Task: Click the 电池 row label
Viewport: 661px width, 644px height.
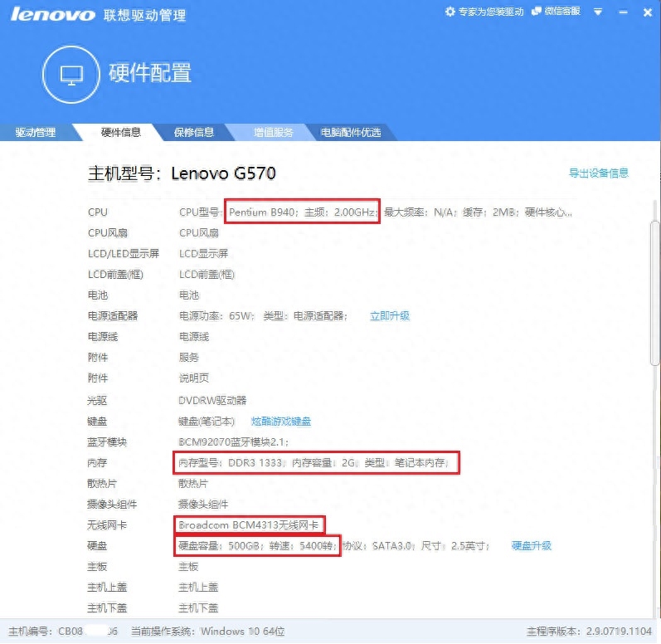Action: (98, 295)
